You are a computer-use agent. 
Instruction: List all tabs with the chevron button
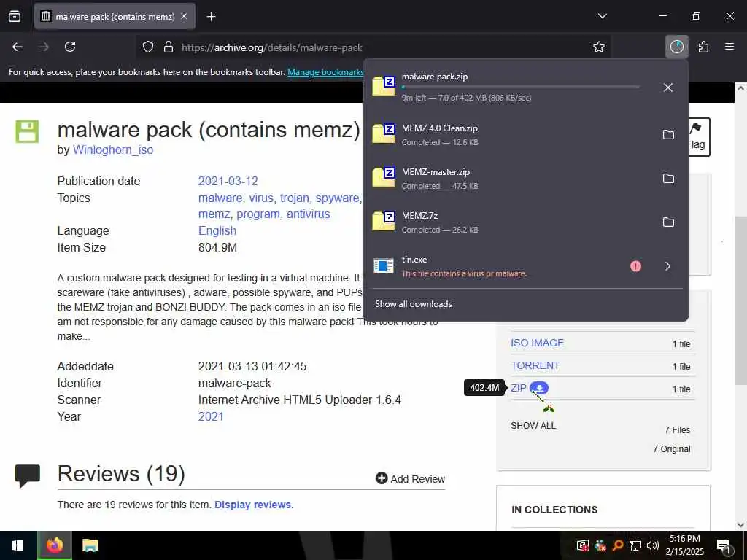[x=602, y=16]
